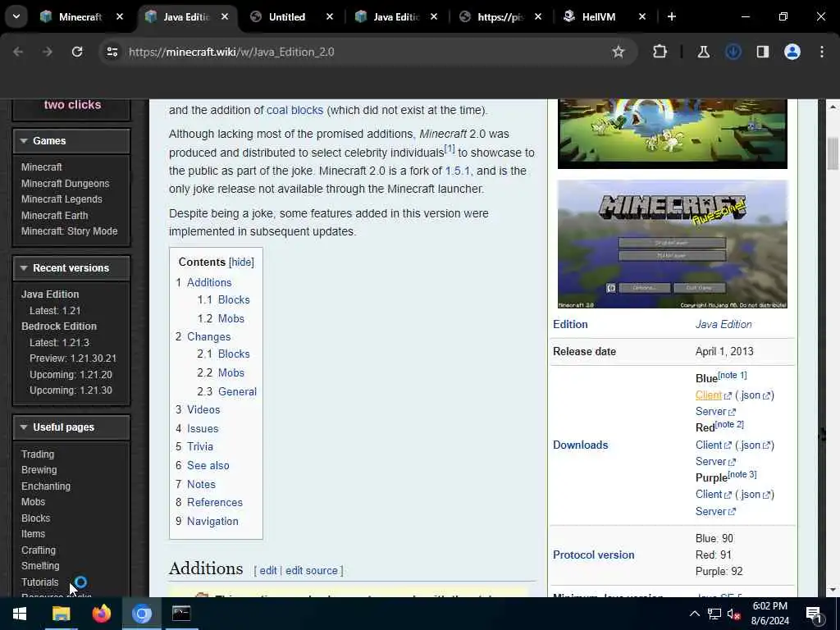Viewport: 840px width, 630px height.
Task: Jump to 1 Additions in Contents
Action: (209, 282)
